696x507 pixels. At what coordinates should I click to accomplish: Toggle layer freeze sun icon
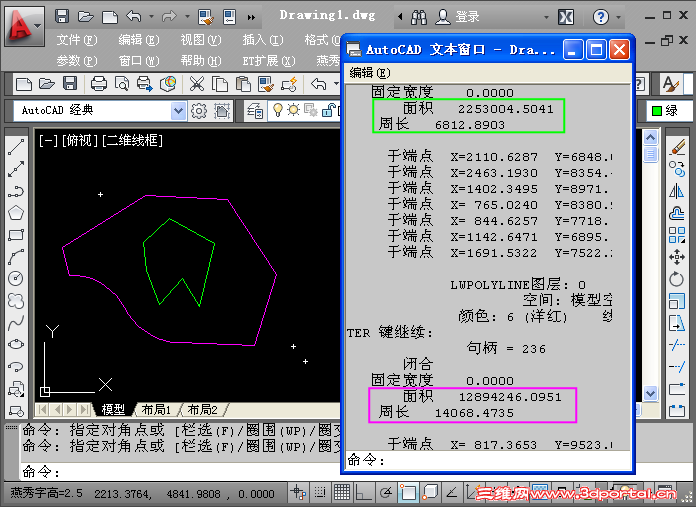click(293, 110)
